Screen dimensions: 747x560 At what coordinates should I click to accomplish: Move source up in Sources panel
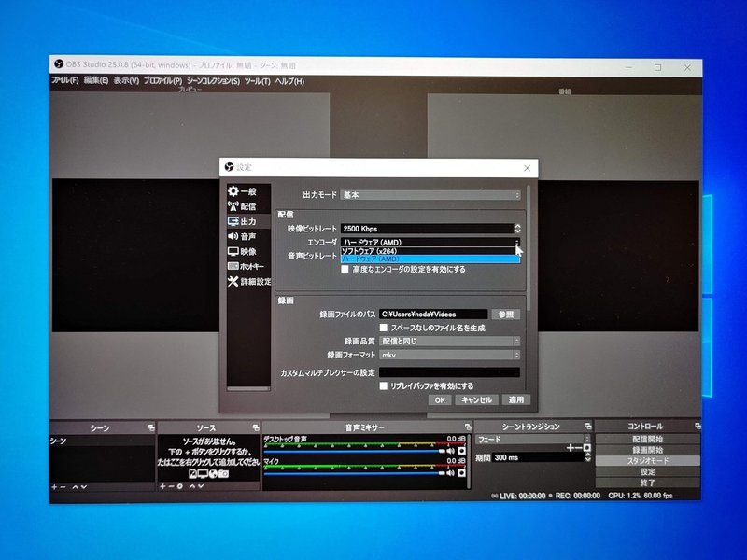(192, 486)
